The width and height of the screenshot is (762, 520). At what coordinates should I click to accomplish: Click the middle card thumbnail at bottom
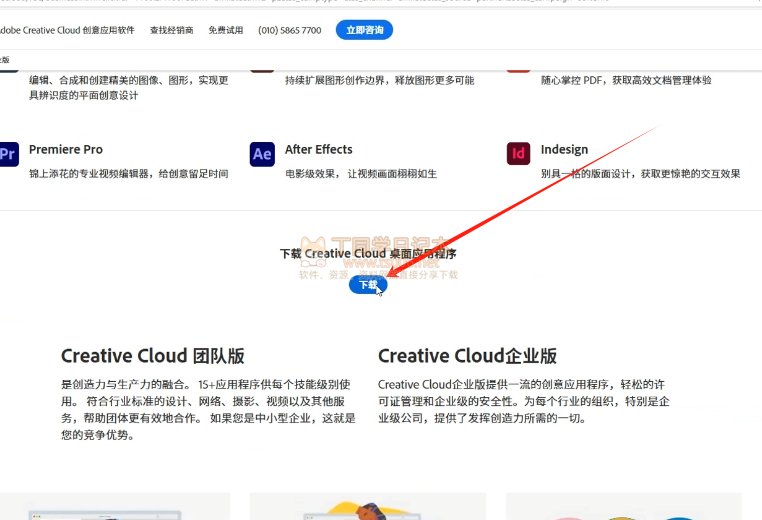[367, 506]
